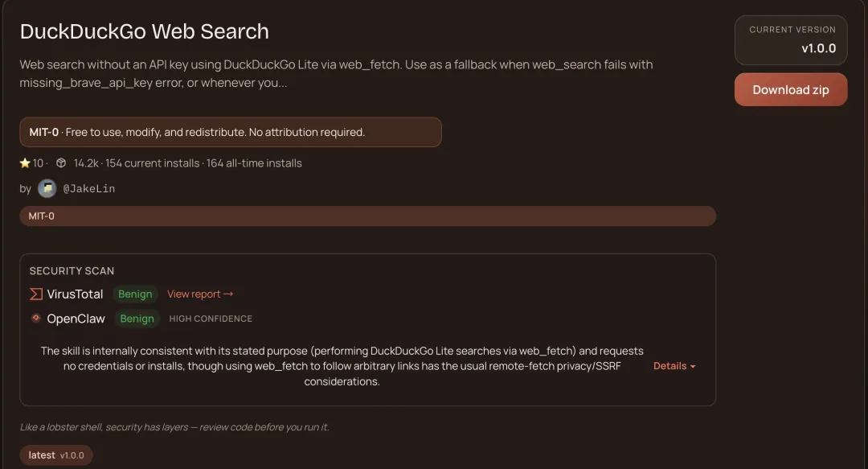This screenshot has height=469, width=868.
Task: Click the OpenClaw logo icon
Action: coord(36,319)
